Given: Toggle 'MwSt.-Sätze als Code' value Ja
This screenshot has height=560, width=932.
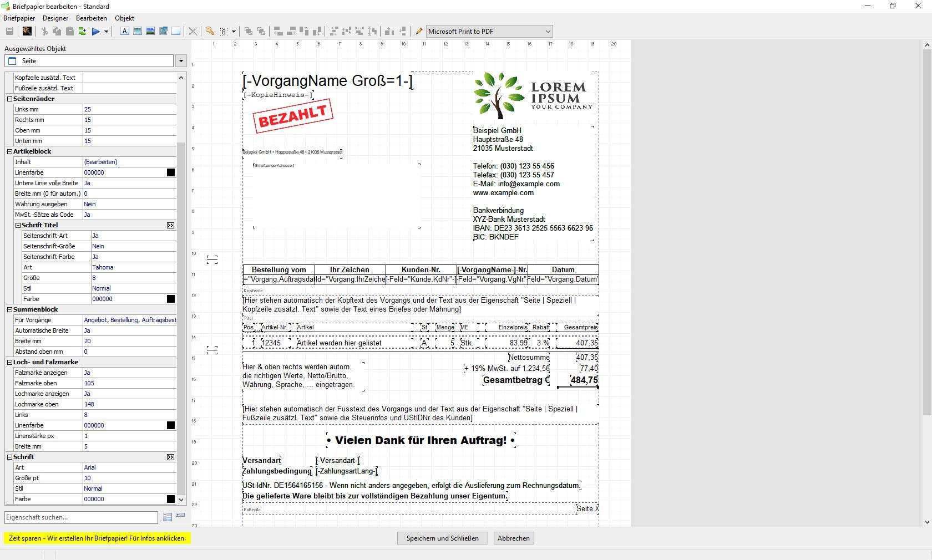Looking at the screenshot, I should pos(129,215).
